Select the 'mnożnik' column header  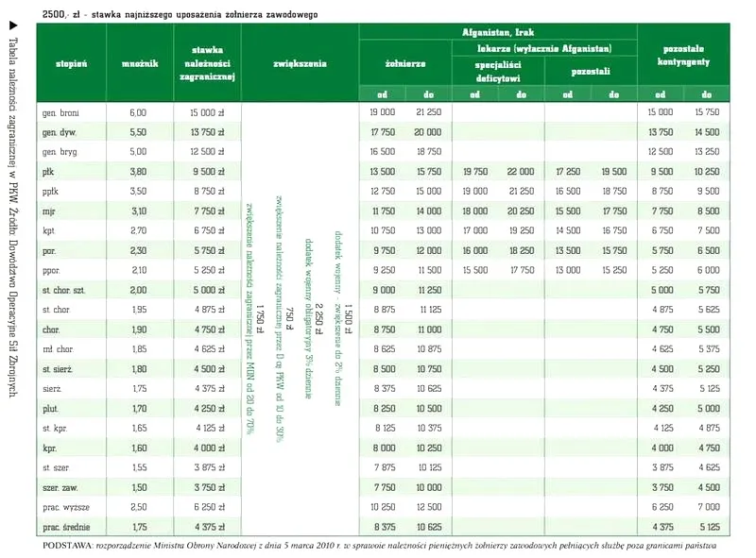tap(138, 63)
